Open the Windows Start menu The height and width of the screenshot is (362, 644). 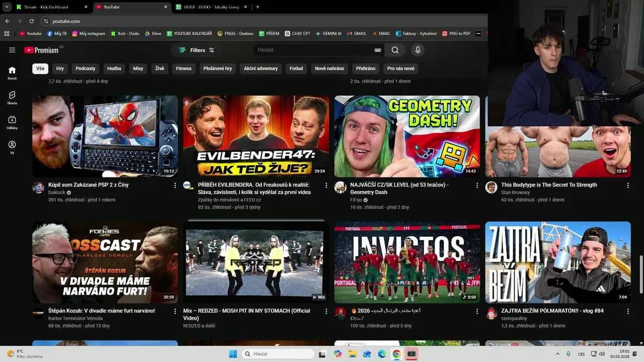(233, 354)
